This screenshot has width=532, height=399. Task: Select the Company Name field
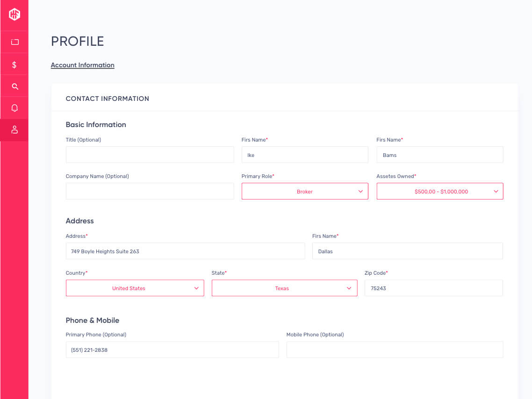(150, 191)
